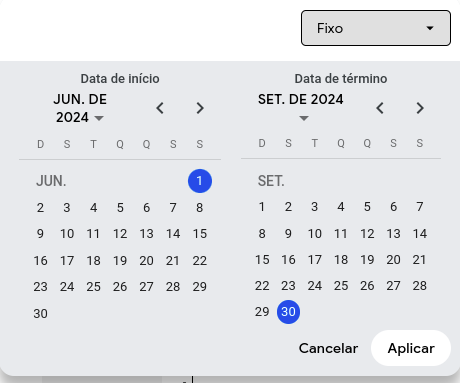The height and width of the screenshot is (383, 460).
Task: Select June 1 highlighted start date
Action: [200, 181]
